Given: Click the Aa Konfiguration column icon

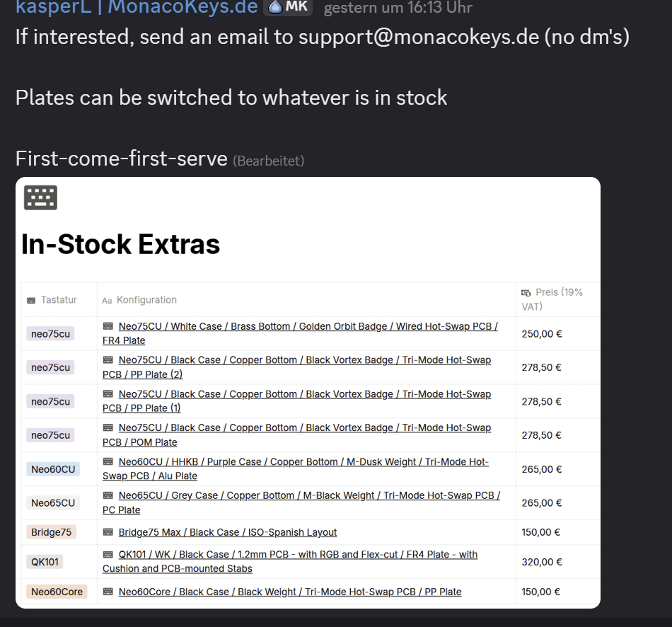Looking at the screenshot, I should tap(107, 301).
